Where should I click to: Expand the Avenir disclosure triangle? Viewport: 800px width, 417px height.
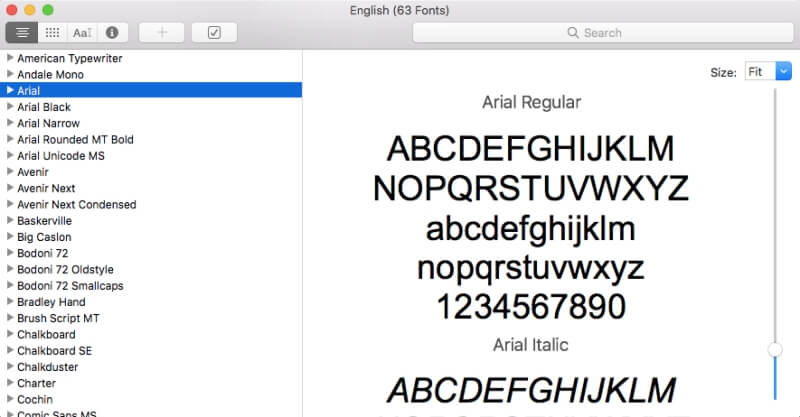10,171
